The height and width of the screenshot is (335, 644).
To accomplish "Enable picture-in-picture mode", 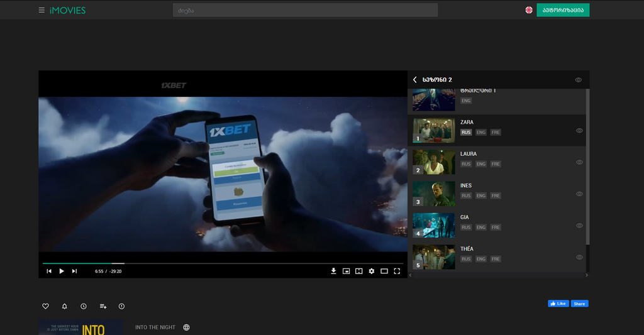I will pyautogui.click(x=347, y=271).
